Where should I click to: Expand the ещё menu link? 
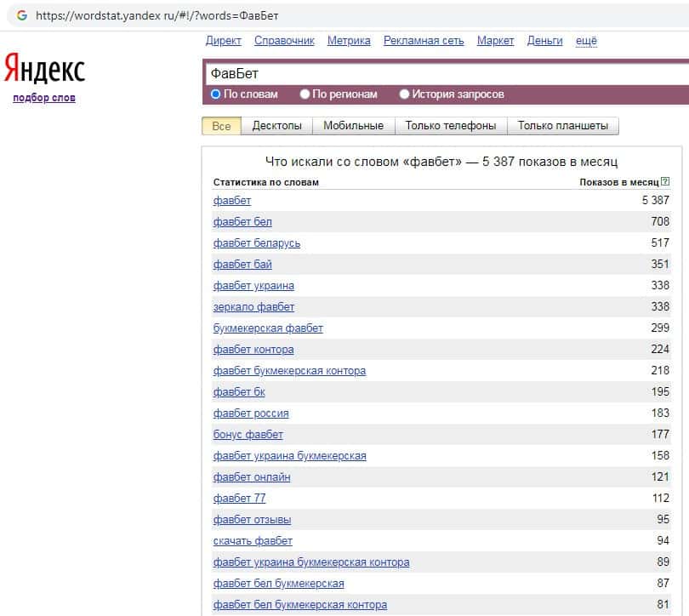[586, 41]
